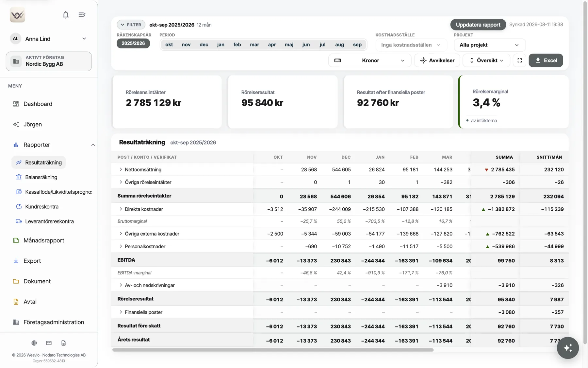
Task: Select Resultaträkning in sidebar
Action: pyautogui.click(x=39, y=162)
